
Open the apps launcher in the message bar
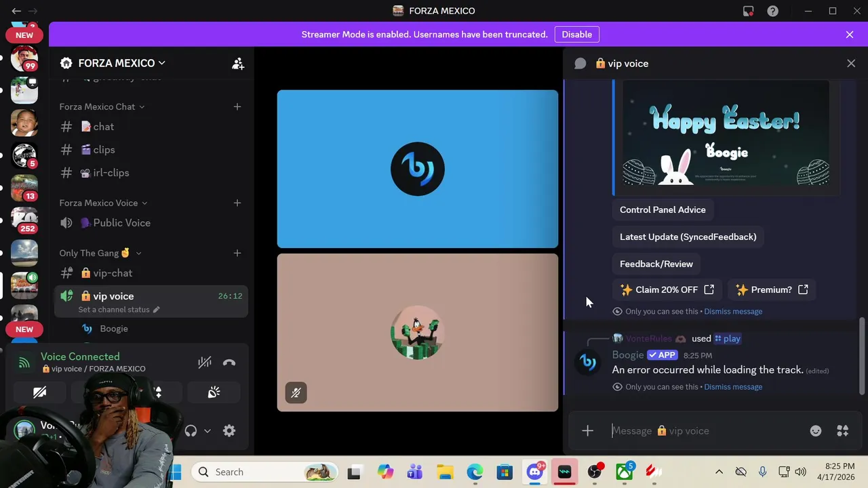click(843, 430)
